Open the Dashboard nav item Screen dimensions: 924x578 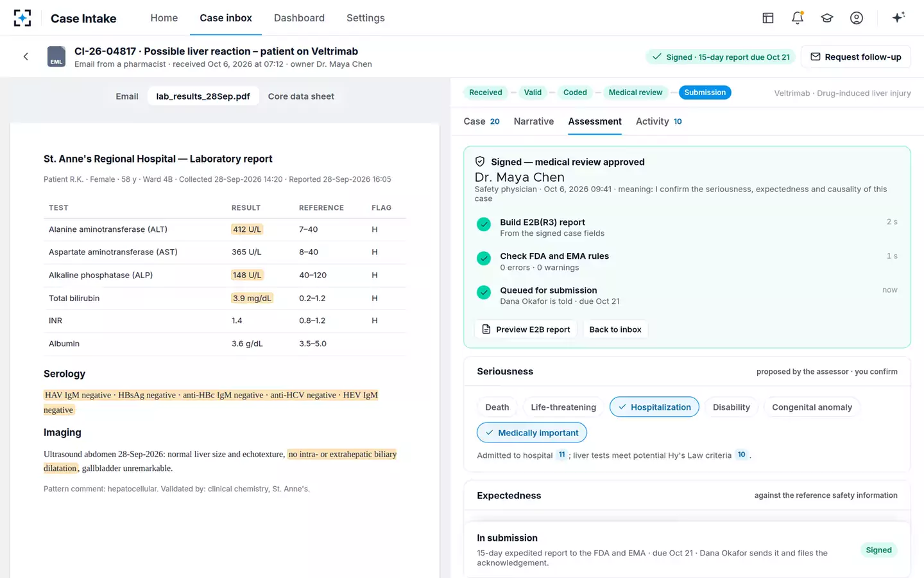pyautogui.click(x=299, y=18)
